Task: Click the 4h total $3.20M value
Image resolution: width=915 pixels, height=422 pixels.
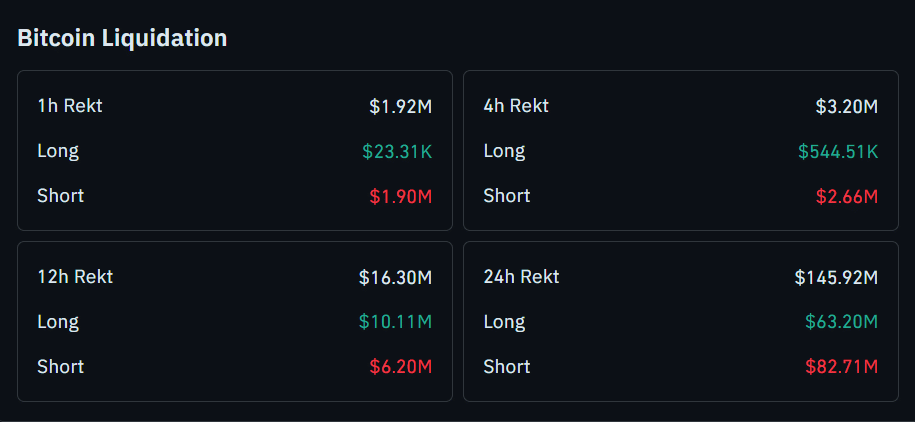Action: (846, 106)
